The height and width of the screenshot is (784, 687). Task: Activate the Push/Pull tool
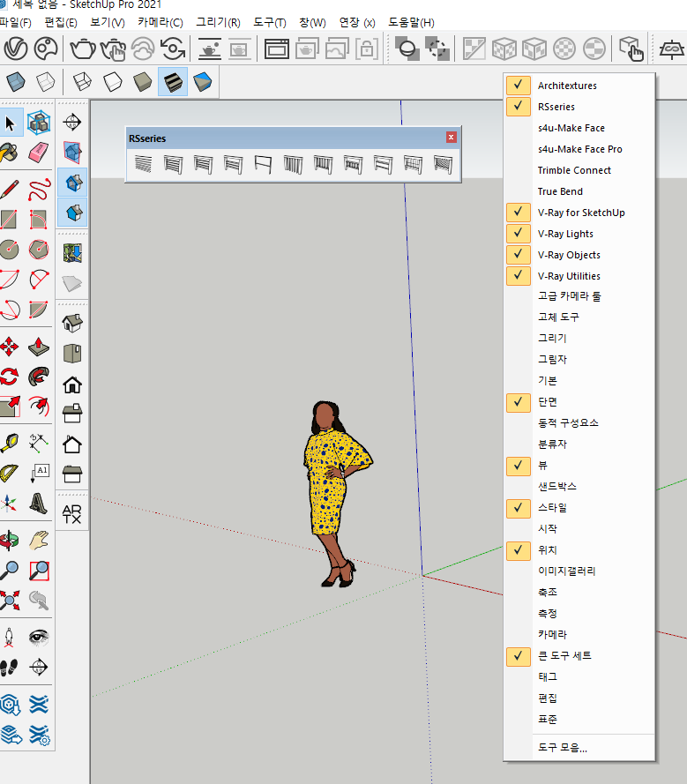pyautogui.click(x=39, y=346)
